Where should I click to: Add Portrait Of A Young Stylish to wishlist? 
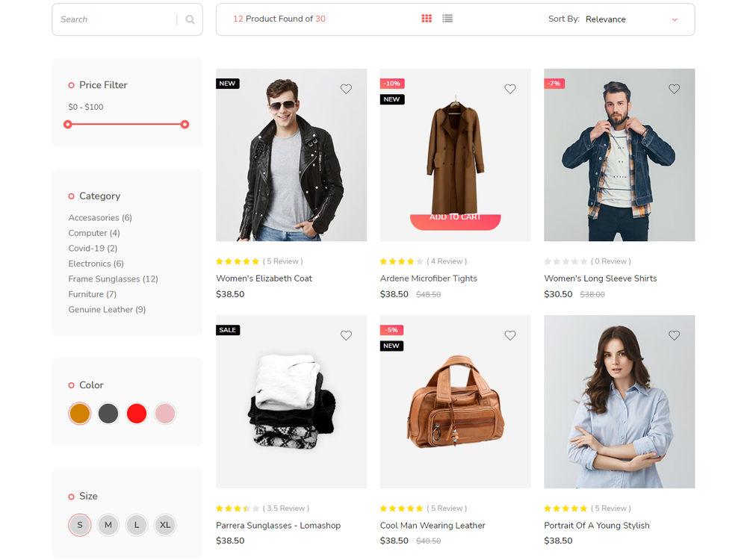674,335
